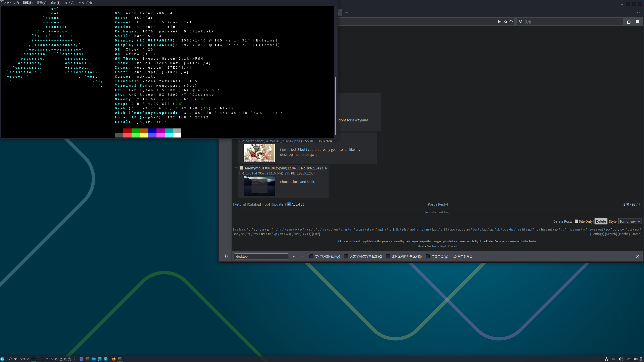
Task: Toggle reader view in Firefox address bar
Action: coord(500,22)
